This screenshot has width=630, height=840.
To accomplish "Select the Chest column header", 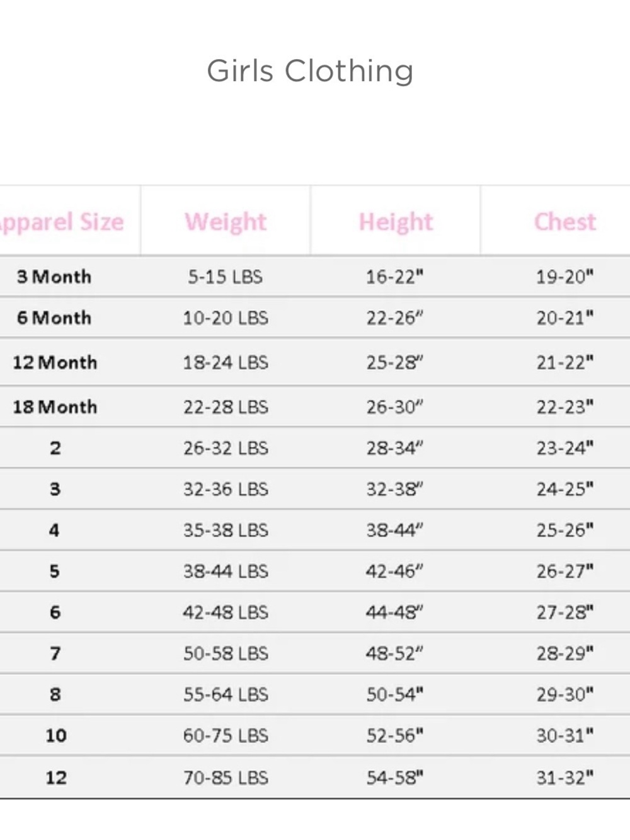I will 565,222.
